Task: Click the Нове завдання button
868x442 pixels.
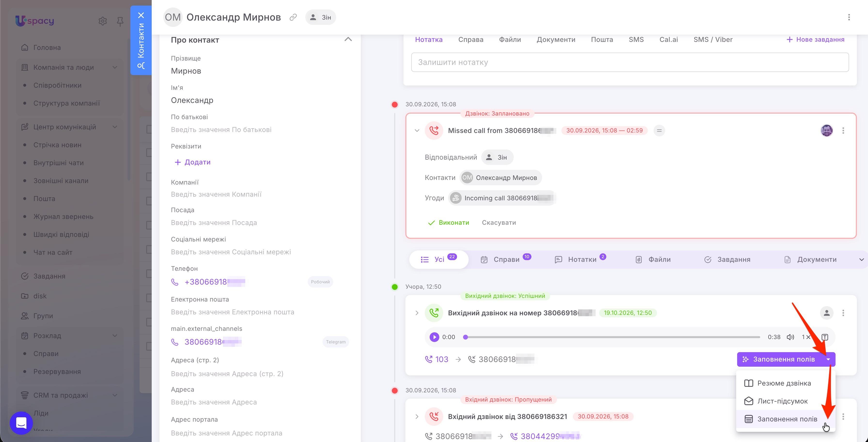Action: tap(815, 40)
